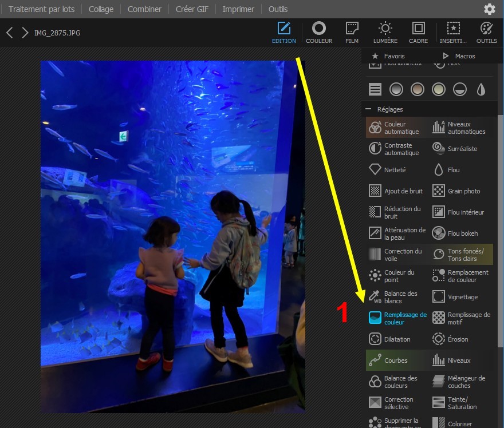Open the Créer GIF menu

[192, 9]
